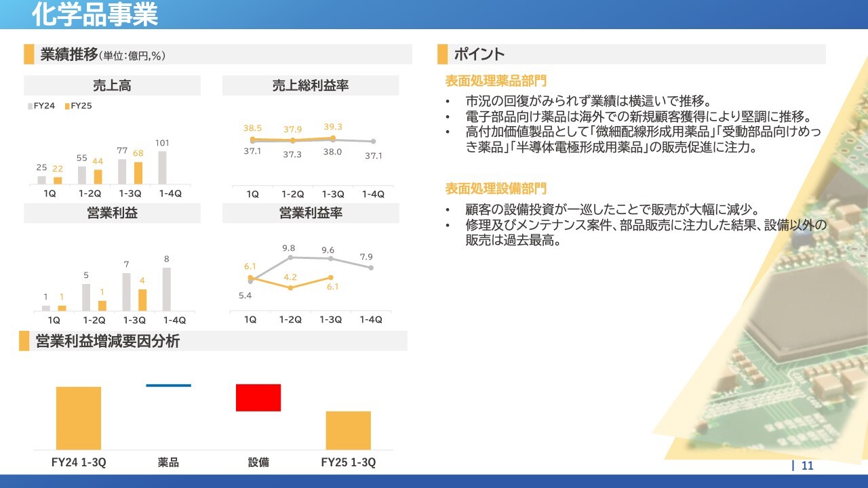
Task: Click the 業績推移 section heading
Action: (69, 55)
